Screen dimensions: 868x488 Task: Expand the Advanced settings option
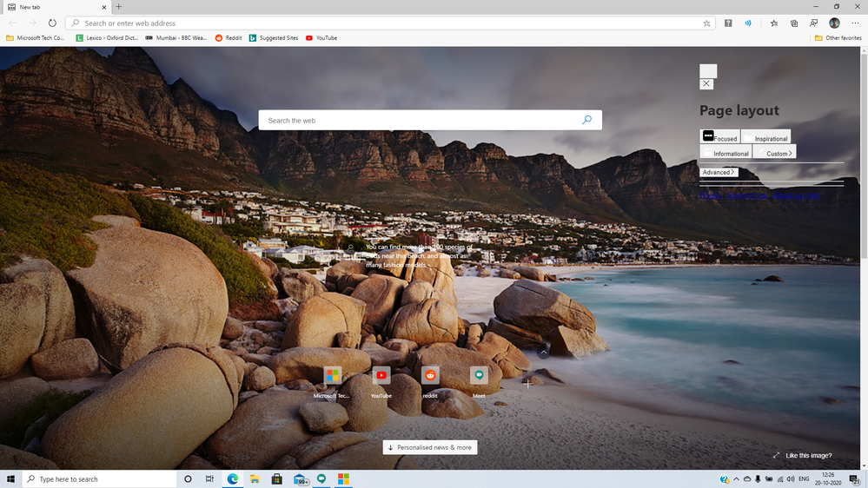point(719,172)
